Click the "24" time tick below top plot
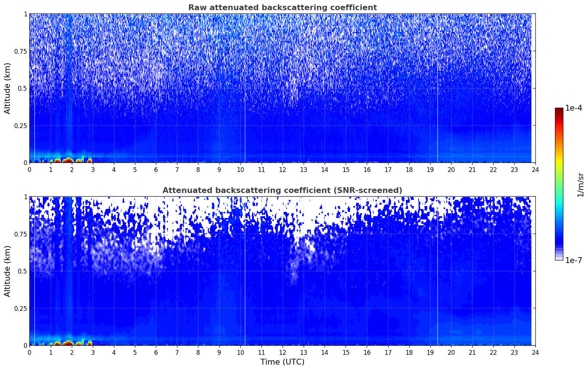The height and width of the screenshot is (370, 588). point(535,169)
